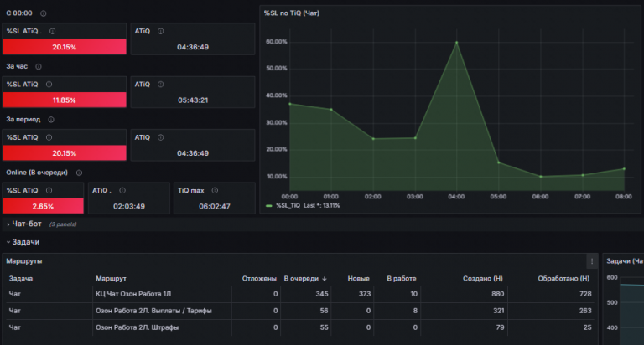Click the Озон Работа 2Л. Штрафы row

click(300, 327)
